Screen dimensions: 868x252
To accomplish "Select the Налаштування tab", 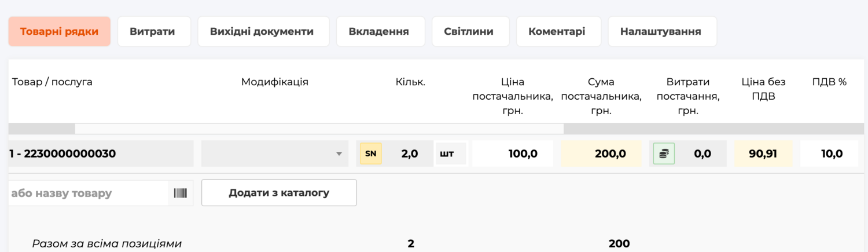I will (x=661, y=31).
